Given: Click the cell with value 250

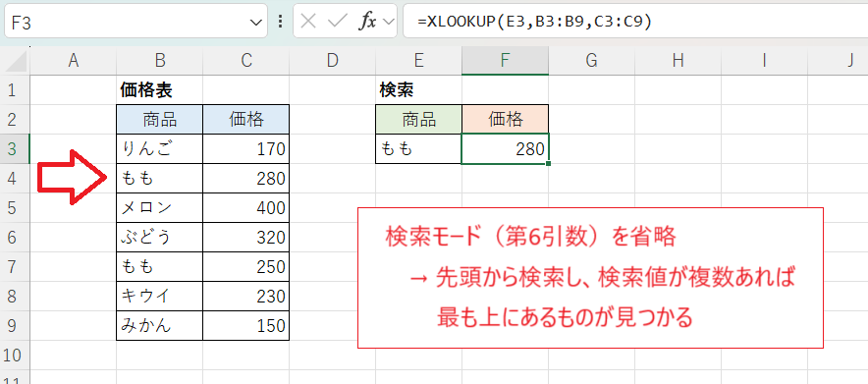Looking at the screenshot, I should click(x=246, y=267).
